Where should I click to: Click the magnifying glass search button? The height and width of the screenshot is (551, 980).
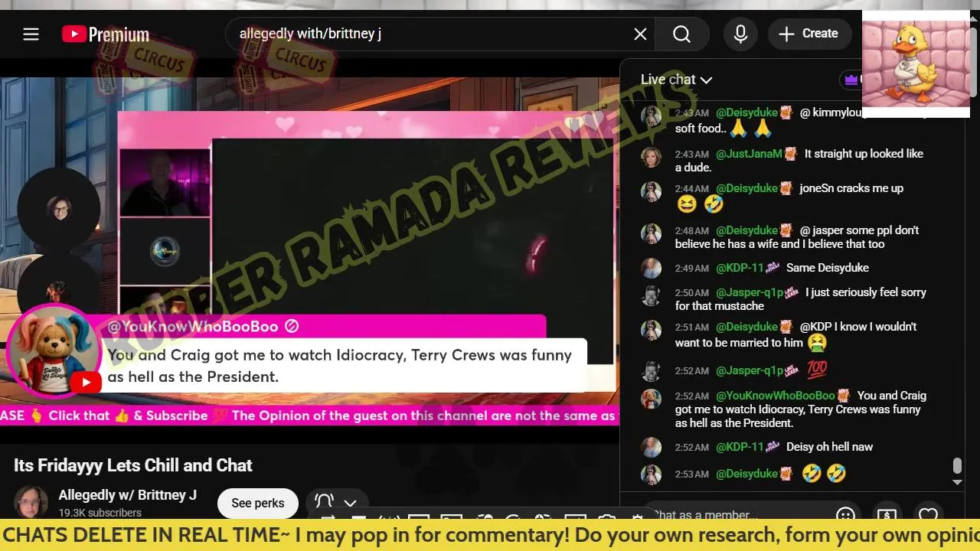[681, 34]
